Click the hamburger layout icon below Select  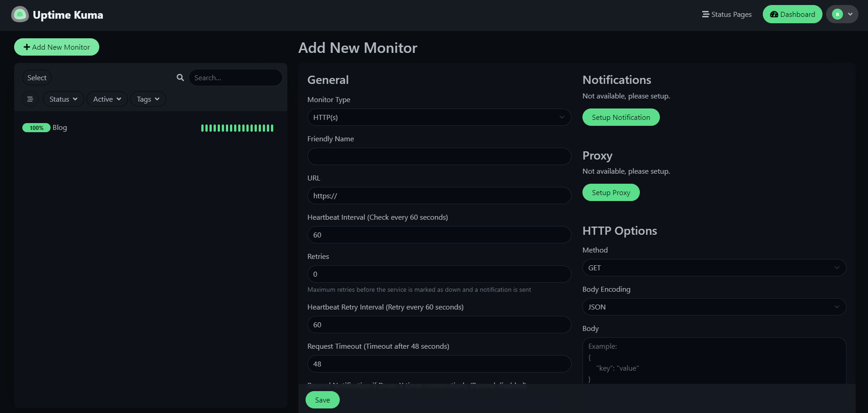30,99
